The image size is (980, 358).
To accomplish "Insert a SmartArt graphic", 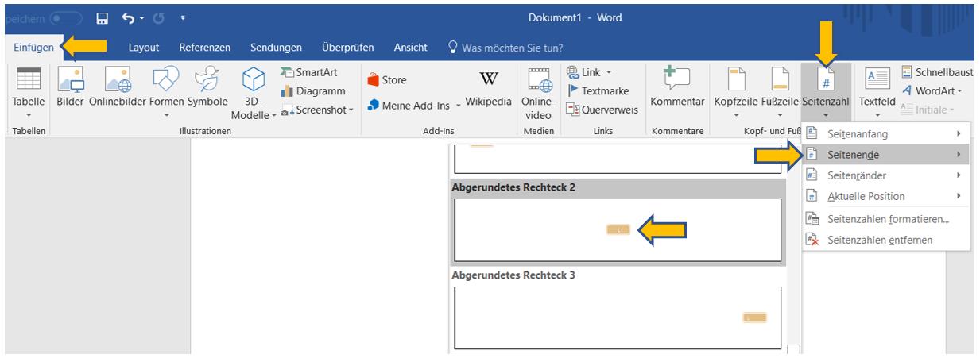I will click(309, 73).
